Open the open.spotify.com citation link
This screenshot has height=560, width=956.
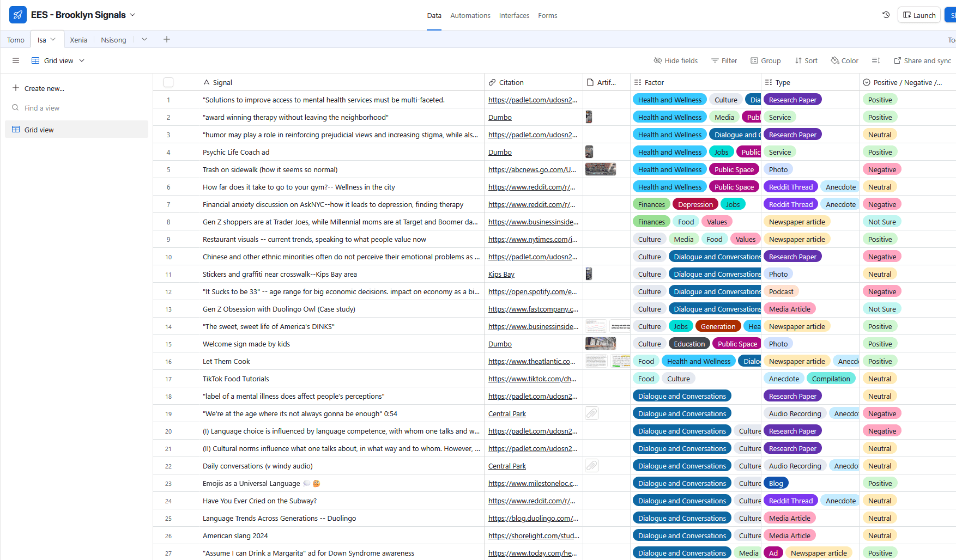(533, 291)
